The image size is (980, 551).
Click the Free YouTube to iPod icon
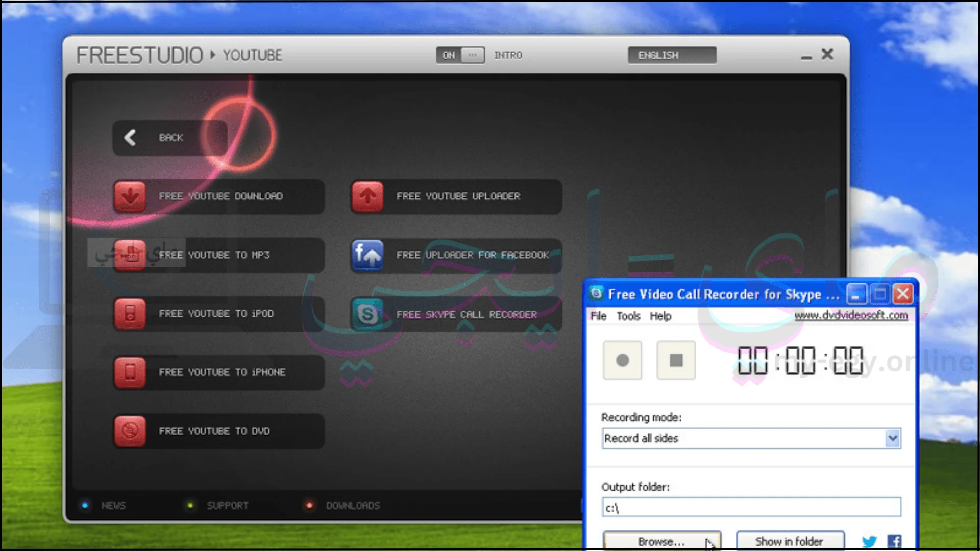pos(130,314)
